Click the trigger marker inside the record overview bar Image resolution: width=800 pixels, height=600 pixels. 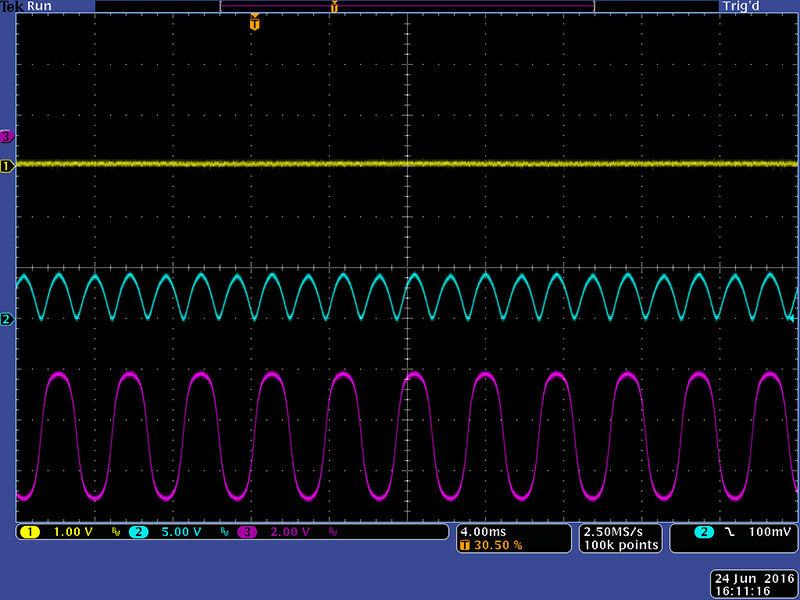point(334,7)
